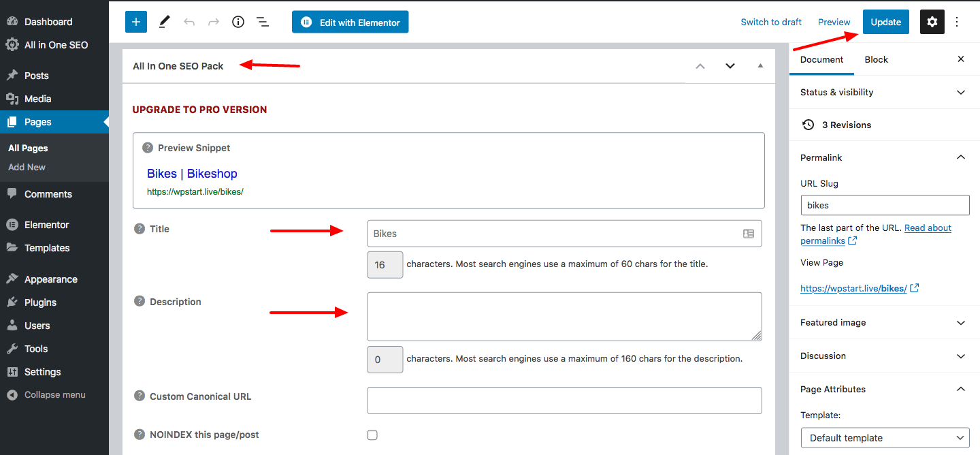Viewport: 980px width, 455px height.
Task: Click help icon beside Custom Canonical URL
Action: pyautogui.click(x=140, y=396)
